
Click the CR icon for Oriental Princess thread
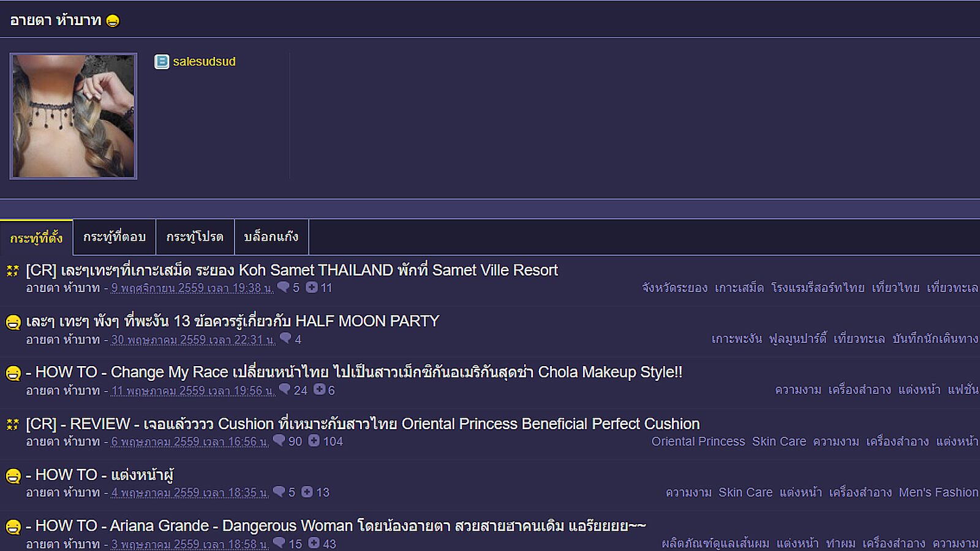pos(12,424)
